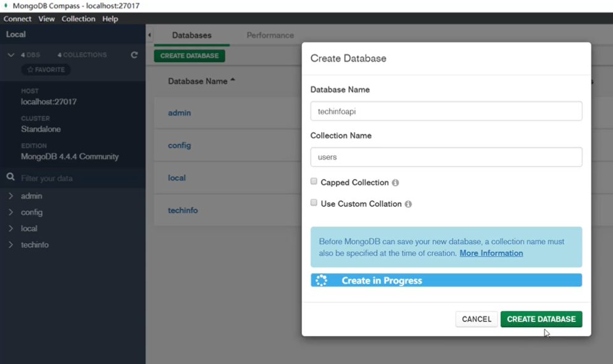Click the Use Custom Collation info icon
Image resolution: width=613 pixels, height=364 pixels.
coord(408,204)
